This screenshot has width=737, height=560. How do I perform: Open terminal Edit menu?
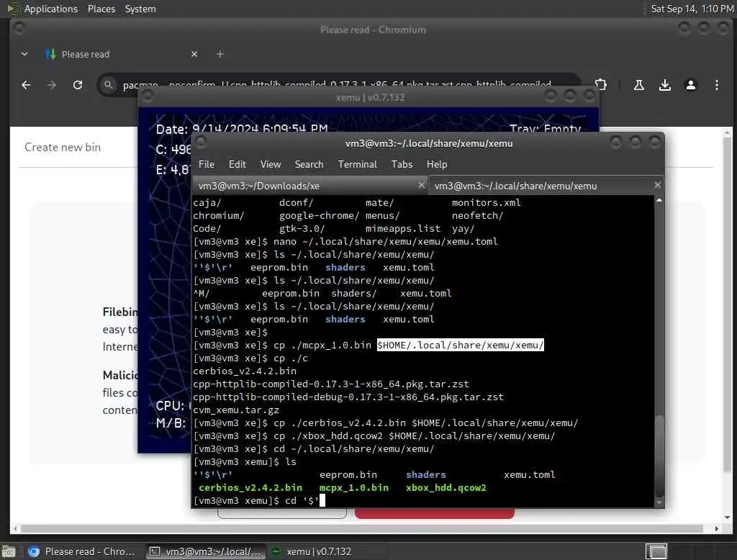pos(238,165)
